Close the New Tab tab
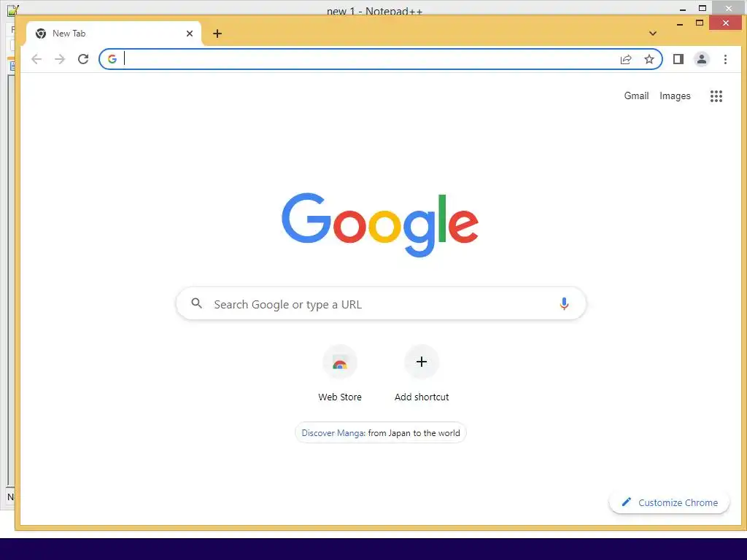 point(190,34)
